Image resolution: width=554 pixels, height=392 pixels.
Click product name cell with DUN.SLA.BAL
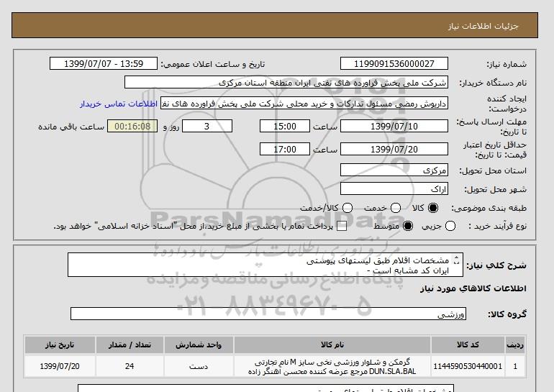click(332, 367)
